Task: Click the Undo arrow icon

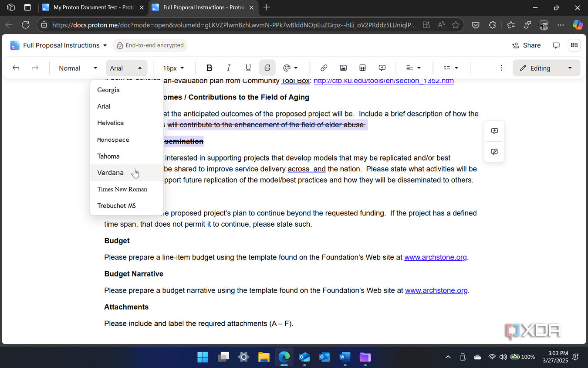Action: point(16,68)
